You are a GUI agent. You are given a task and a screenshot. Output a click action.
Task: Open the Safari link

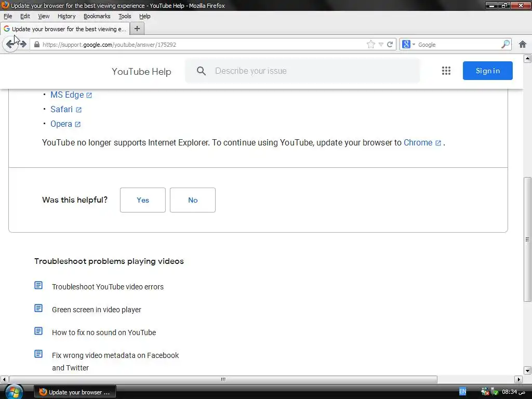click(x=61, y=109)
